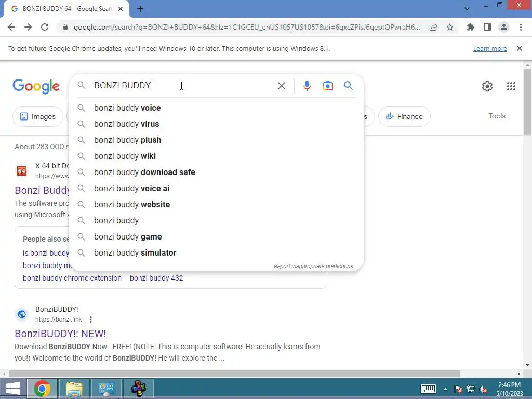Open the Control Panel taskbar icon
The height and width of the screenshot is (399, 532).
tap(107, 389)
